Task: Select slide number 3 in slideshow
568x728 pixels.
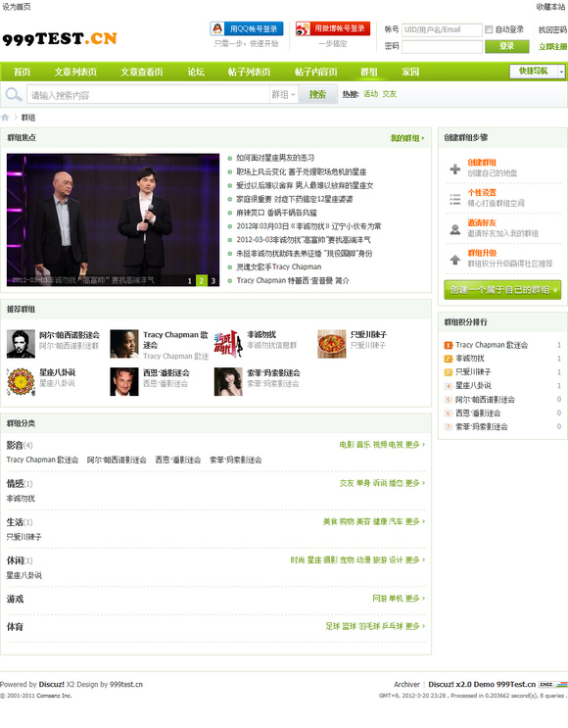Action: pos(213,280)
